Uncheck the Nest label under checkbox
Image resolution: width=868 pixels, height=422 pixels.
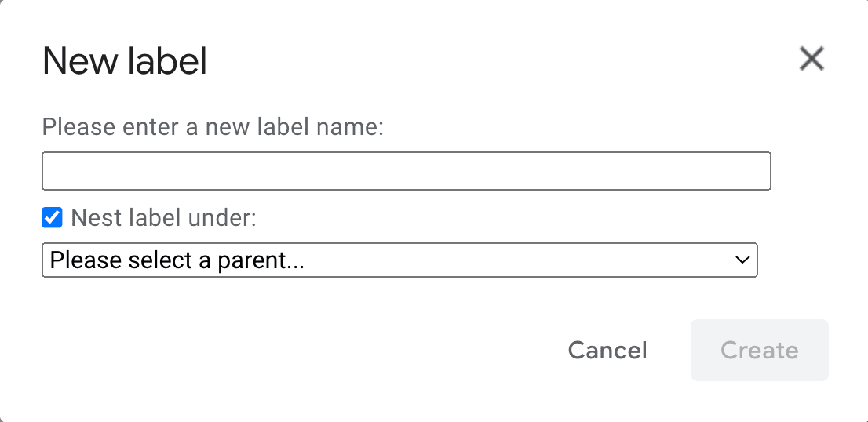coord(52,217)
